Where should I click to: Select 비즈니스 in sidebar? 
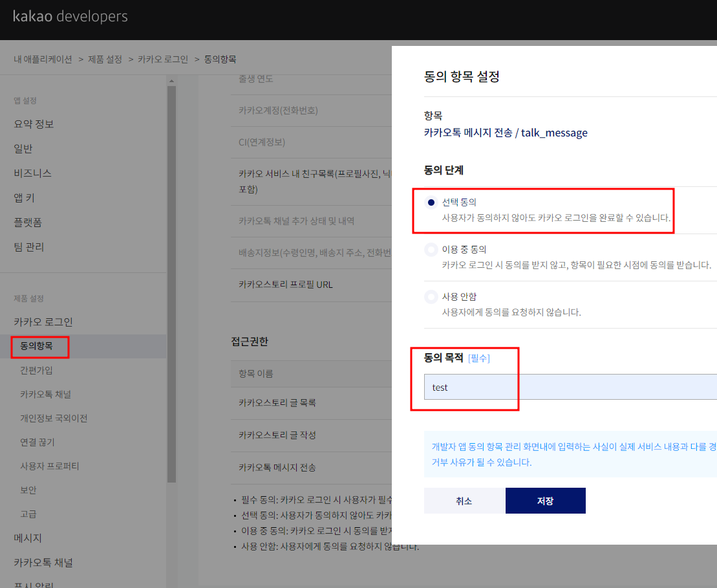pyautogui.click(x=32, y=173)
